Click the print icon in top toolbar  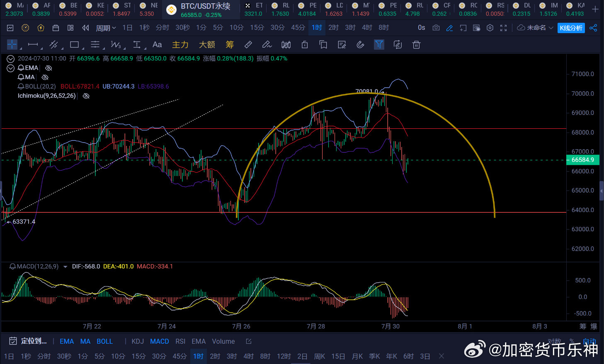coord(56,28)
